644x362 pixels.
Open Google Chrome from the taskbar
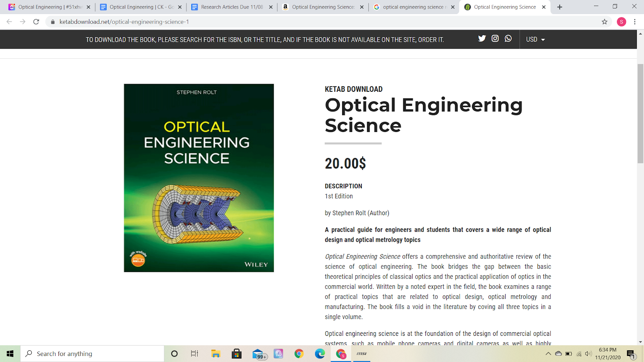pyautogui.click(x=299, y=354)
